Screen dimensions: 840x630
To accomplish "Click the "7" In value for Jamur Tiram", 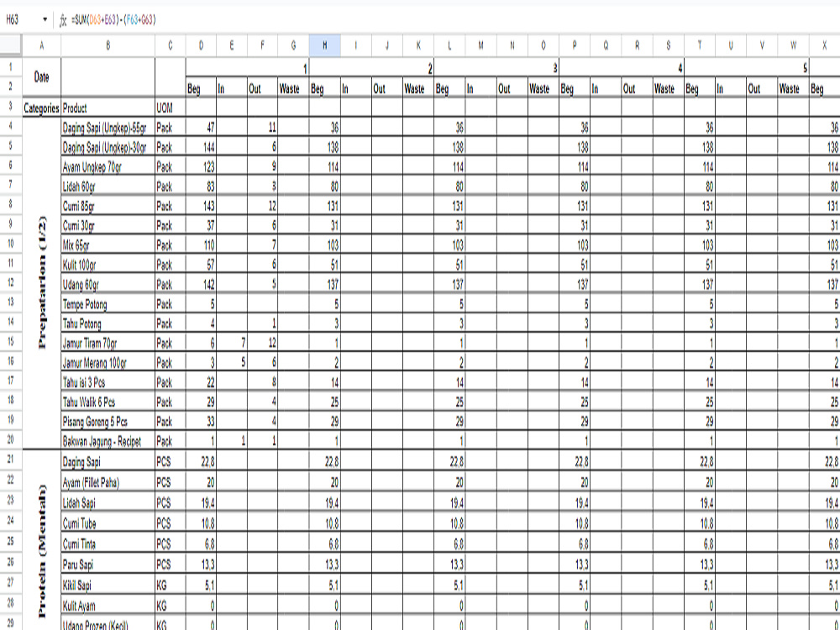I will pos(232,343).
